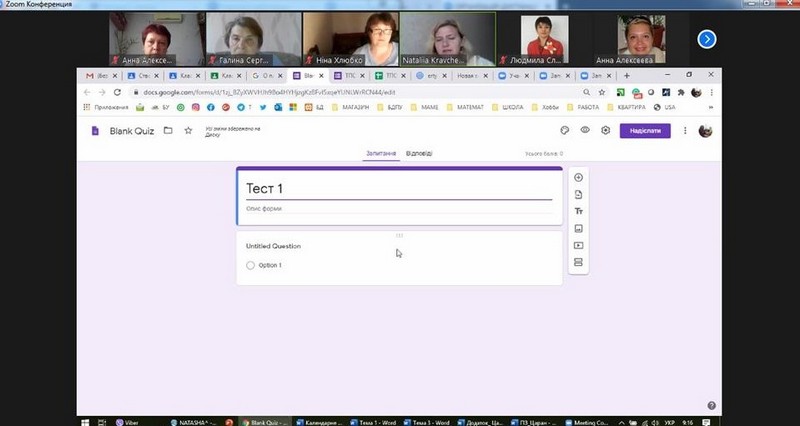Open the Хобби bookmarks folder
The height and width of the screenshot is (426, 800).
pyautogui.click(x=545, y=107)
